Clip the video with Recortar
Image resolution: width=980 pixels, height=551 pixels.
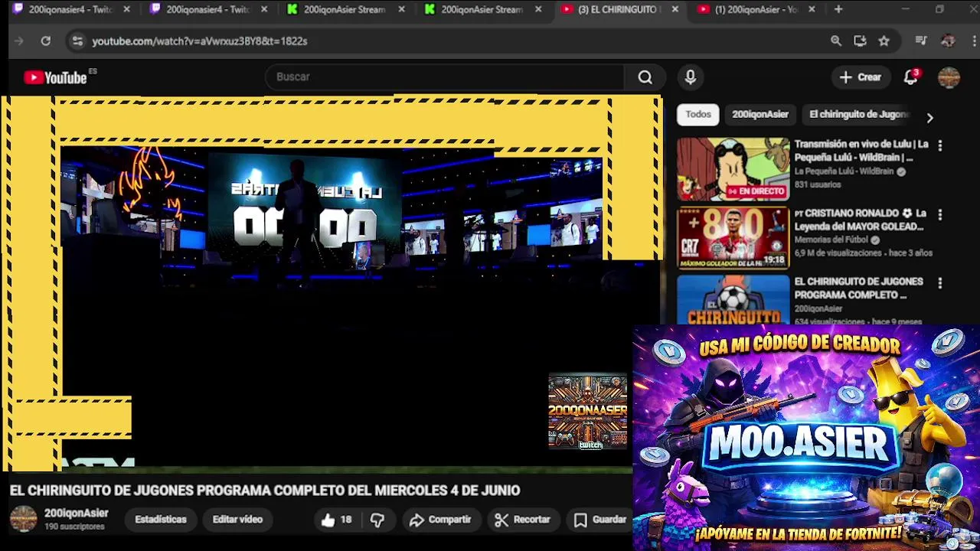point(523,520)
